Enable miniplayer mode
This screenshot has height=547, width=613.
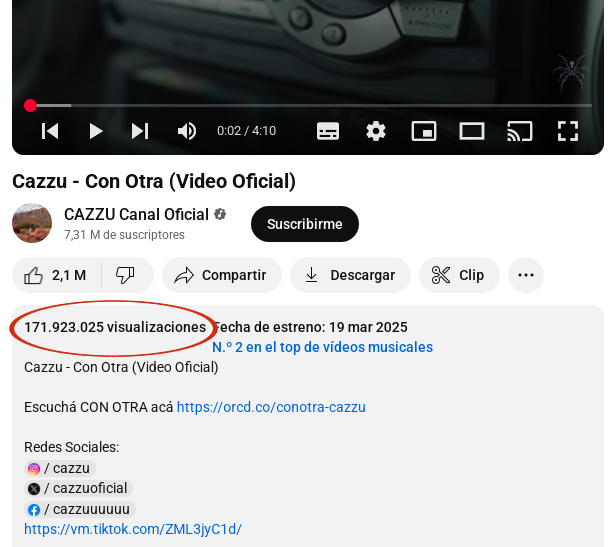point(424,131)
